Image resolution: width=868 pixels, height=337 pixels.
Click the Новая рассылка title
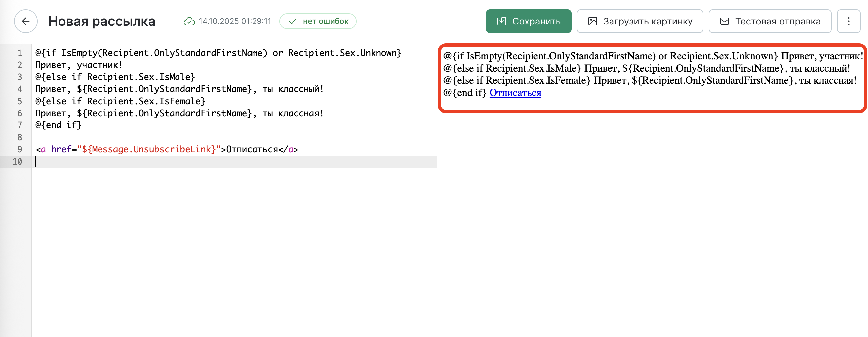tap(102, 21)
